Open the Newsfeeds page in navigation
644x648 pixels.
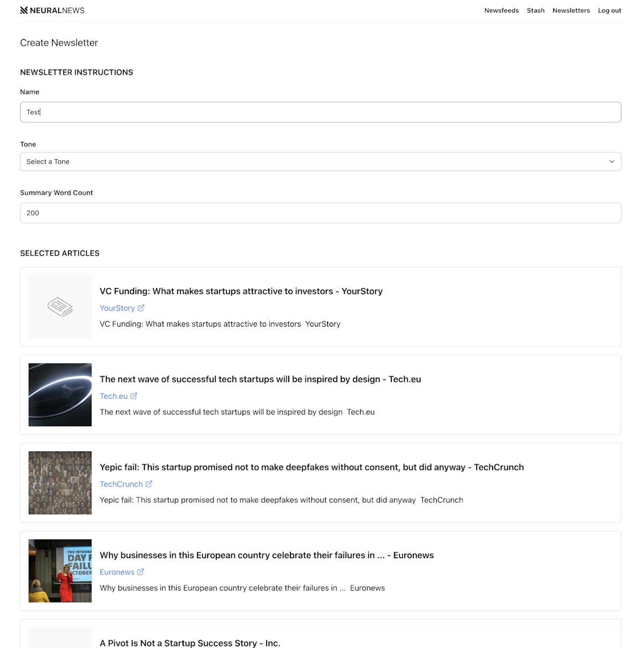pos(501,10)
